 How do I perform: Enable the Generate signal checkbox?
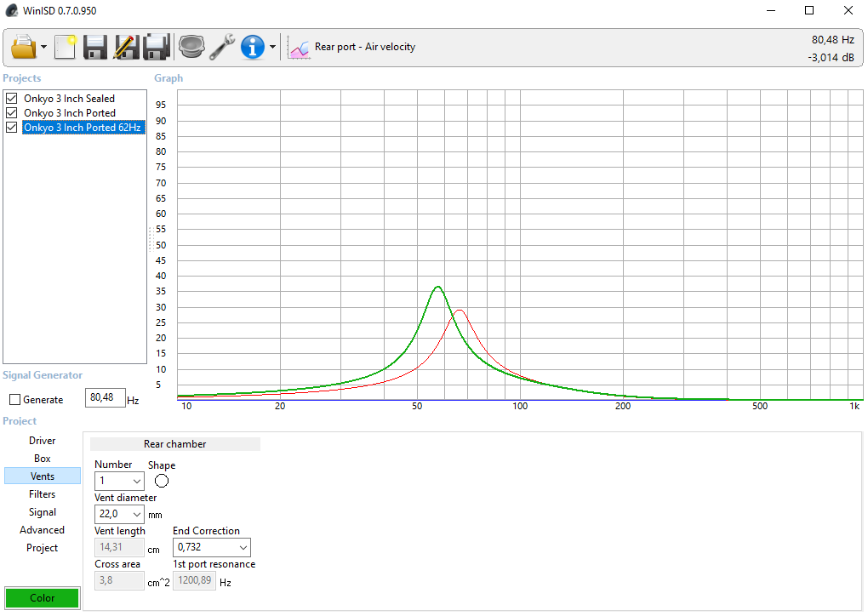coord(15,400)
